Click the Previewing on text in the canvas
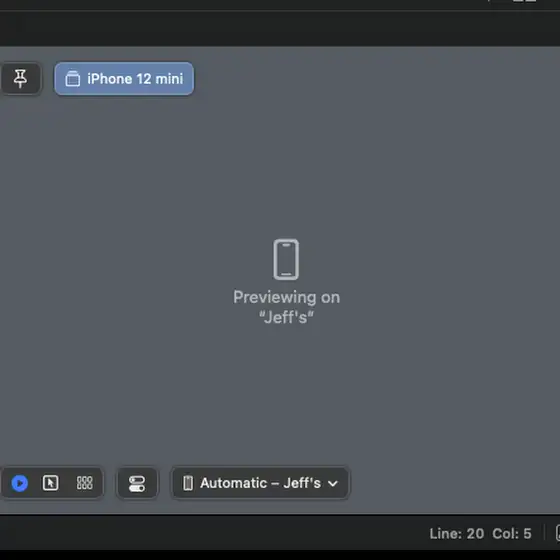Viewport: 560px width, 560px height. [x=286, y=298]
